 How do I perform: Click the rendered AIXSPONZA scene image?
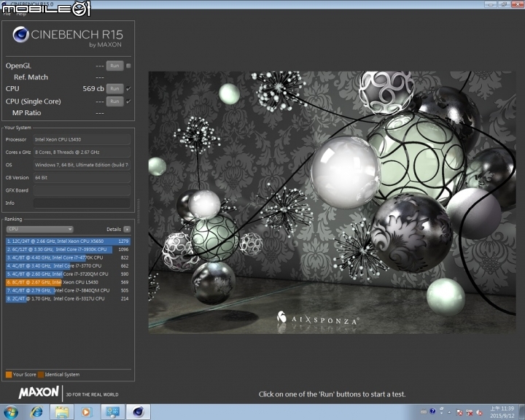click(x=332, y=202)
